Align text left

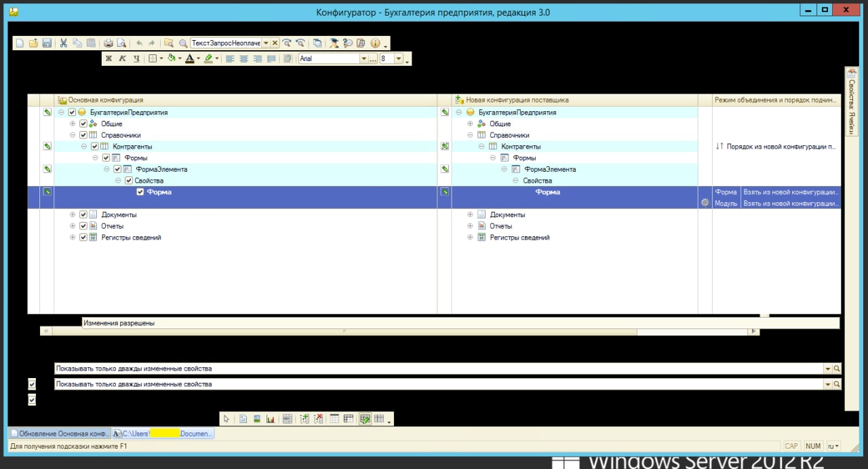click(230, 58)
